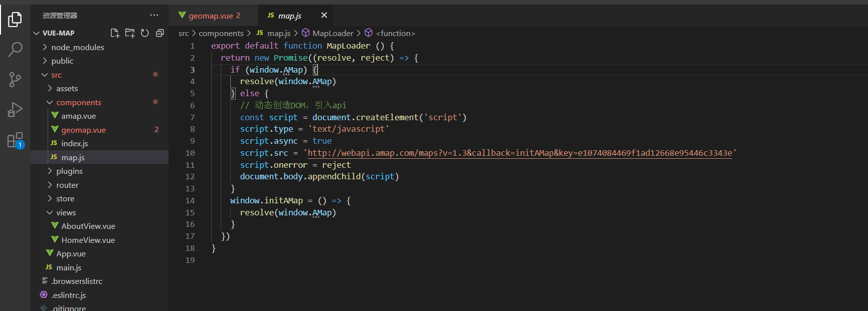Open the Search view in activity bar
The image size is (868, 311).
click(15, 49)
